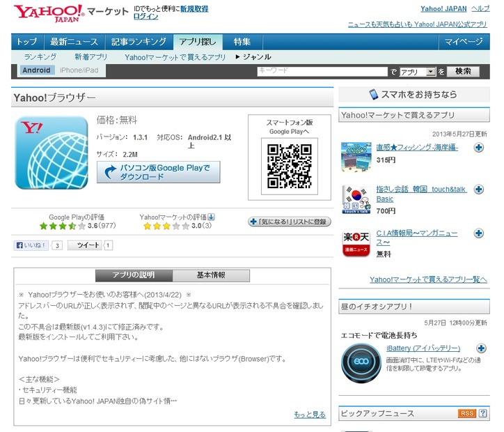
Task: Open the ランキング sub-menu
Action: (x=40, y=57)
